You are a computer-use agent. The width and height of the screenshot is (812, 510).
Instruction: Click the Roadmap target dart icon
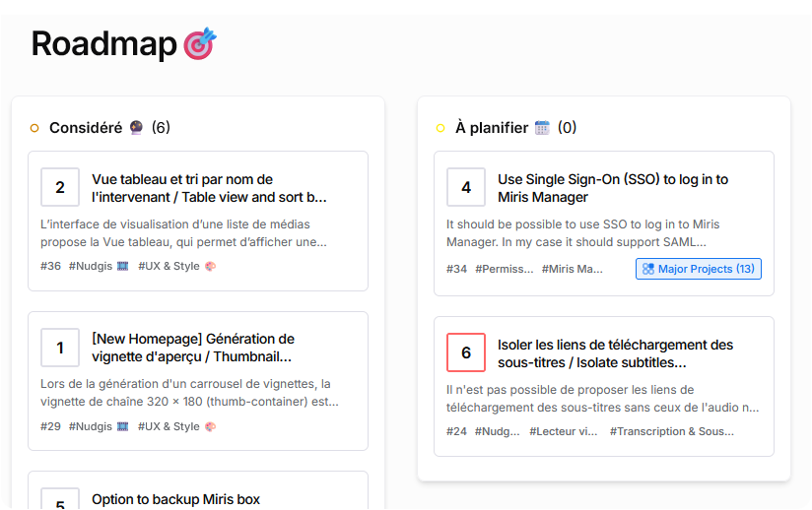[x=200, y=44]
